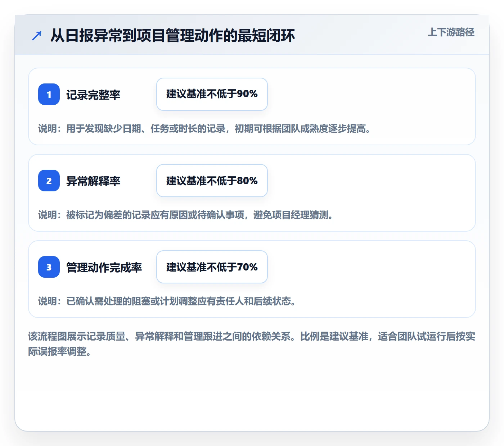
Task: Click the blue arrow icon beside the title
Action: pos(37,36)
